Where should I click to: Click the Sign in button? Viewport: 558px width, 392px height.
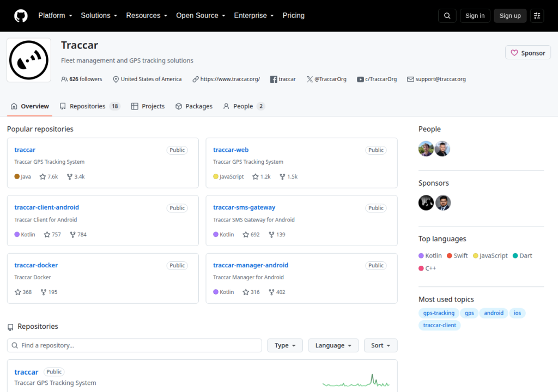(x=475, y=16)
